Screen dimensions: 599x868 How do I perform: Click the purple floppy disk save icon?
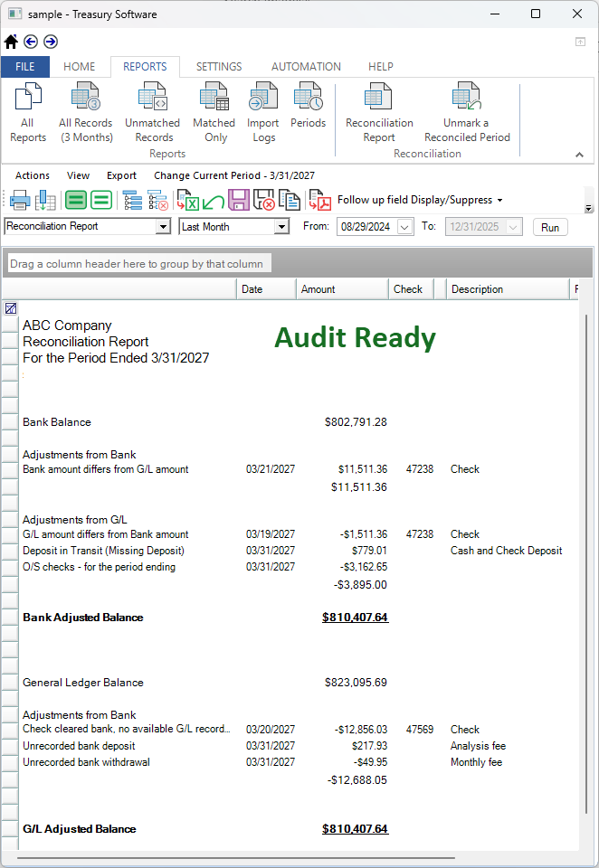[238, 201]
